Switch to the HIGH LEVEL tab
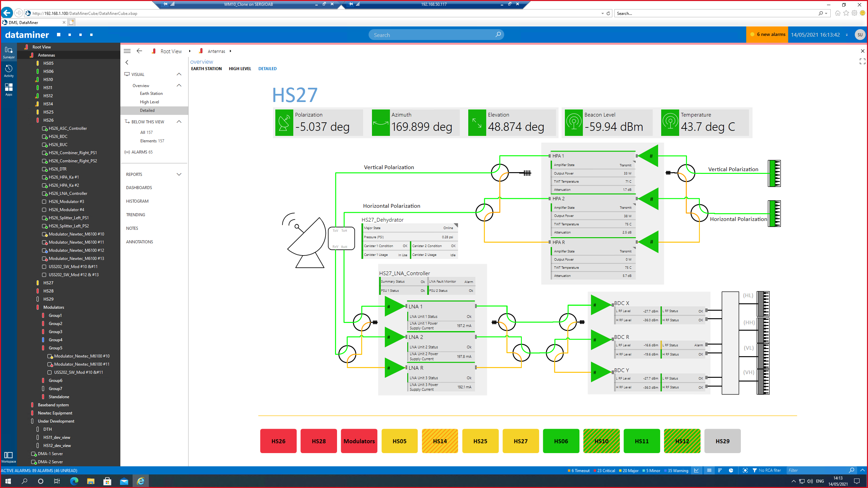 tap(240, 68)
